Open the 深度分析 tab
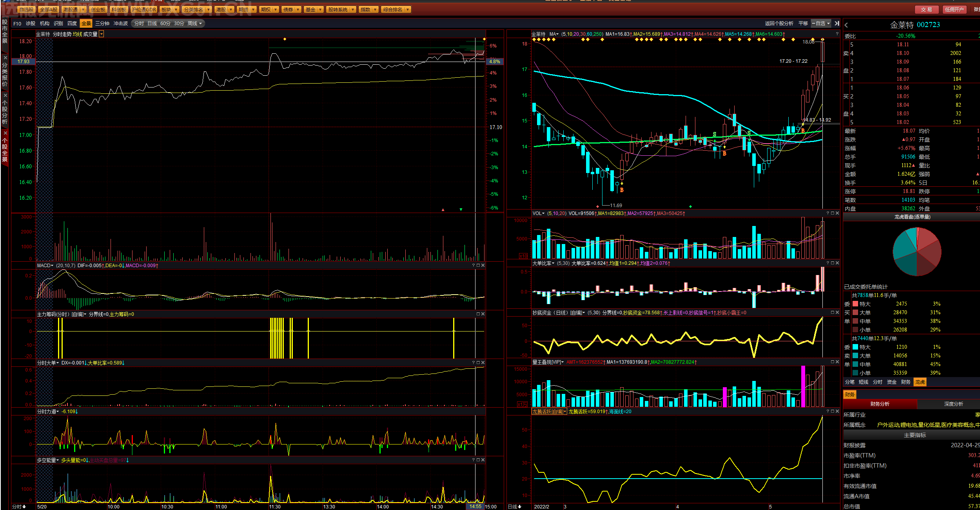The image size is (980, 510). 954,404
